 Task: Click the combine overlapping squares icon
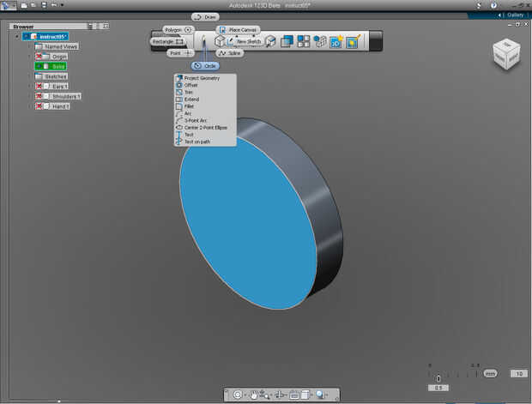point(287,41)
